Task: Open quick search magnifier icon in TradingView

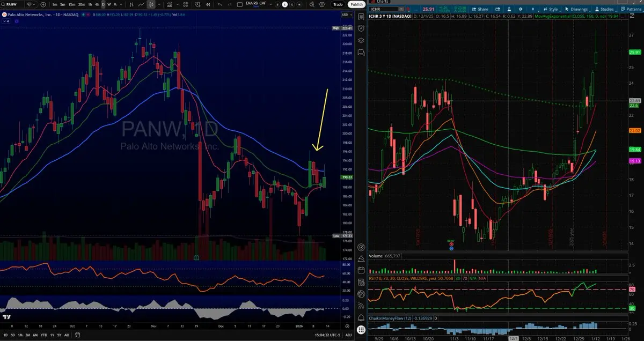Action: 311,4
